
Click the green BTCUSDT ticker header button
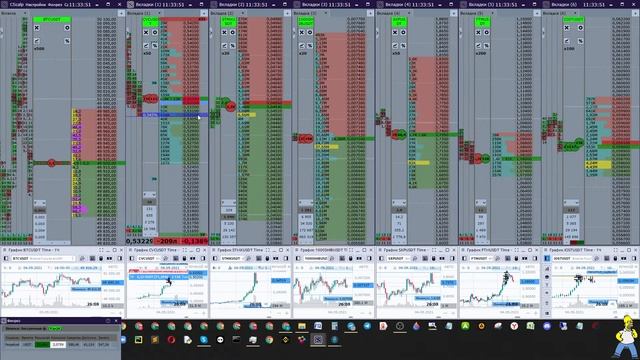pyautogui.click(x=52, y=19)
